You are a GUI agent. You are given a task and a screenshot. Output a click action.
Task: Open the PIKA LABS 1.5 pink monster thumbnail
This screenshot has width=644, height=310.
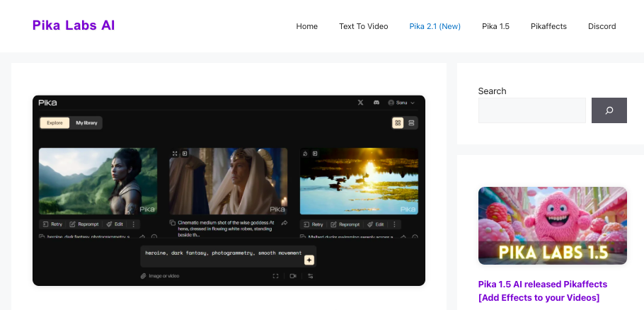(553, 226)
